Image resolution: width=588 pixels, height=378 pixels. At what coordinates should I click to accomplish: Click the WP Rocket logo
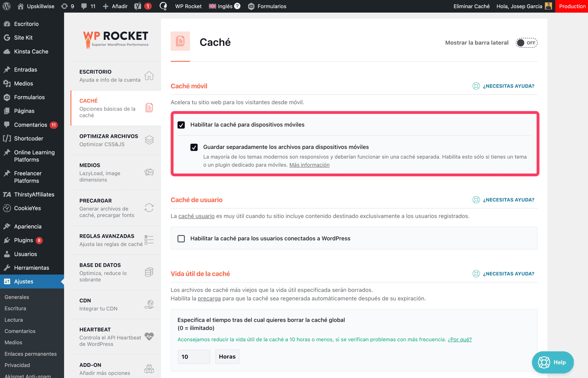click(115, 40)
